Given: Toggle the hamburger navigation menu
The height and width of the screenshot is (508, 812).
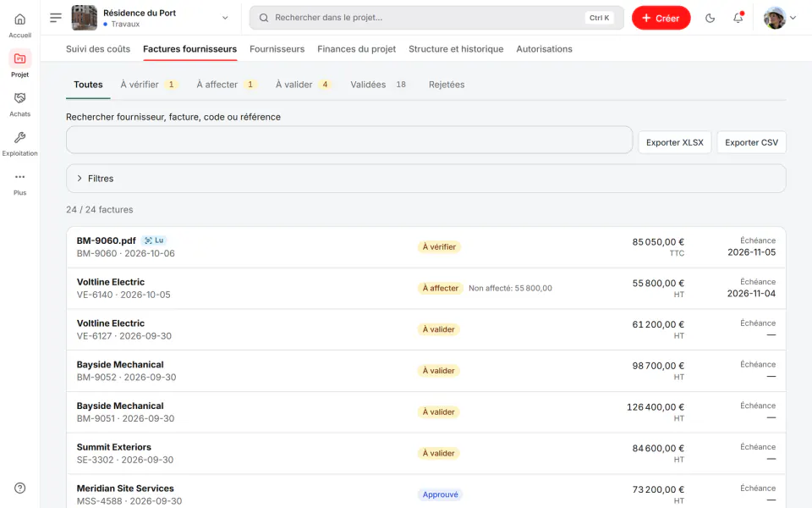Looking at the screenshot, I should (56, 18).
